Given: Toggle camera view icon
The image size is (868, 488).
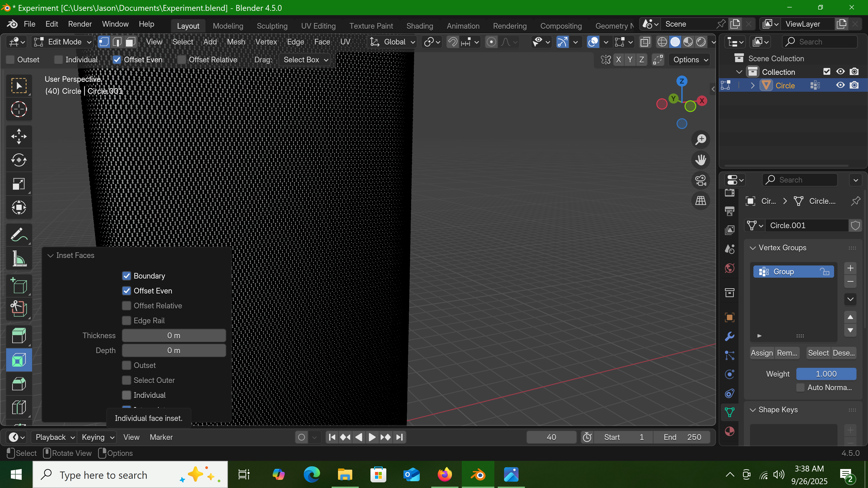Looking at the screenshot, I should coord(701,181).
